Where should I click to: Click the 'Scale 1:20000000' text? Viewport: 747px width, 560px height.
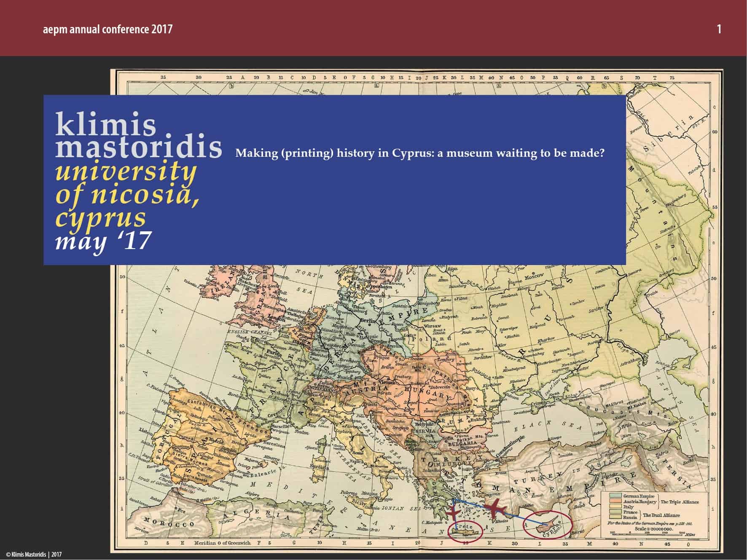click(654, 529)
